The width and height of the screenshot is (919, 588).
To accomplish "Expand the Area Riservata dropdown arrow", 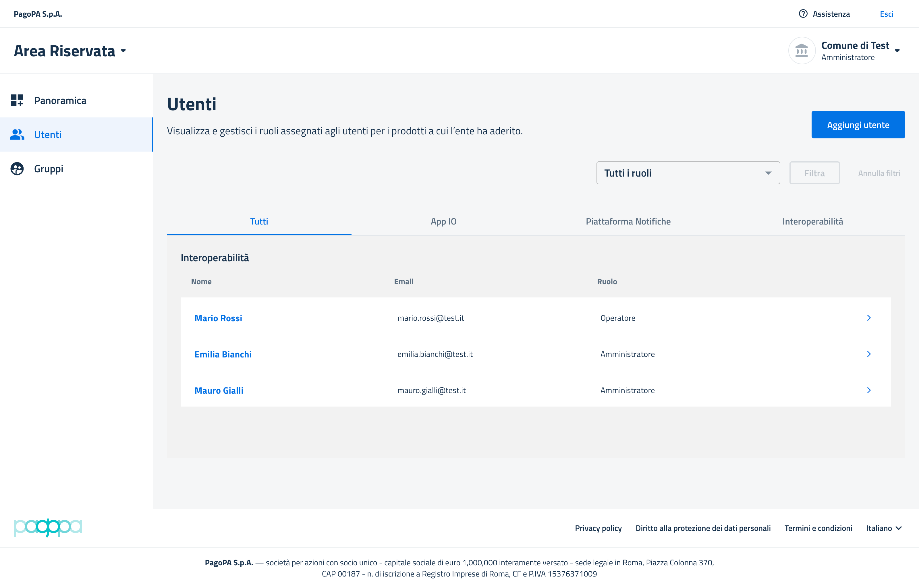I will pos(123,51).
